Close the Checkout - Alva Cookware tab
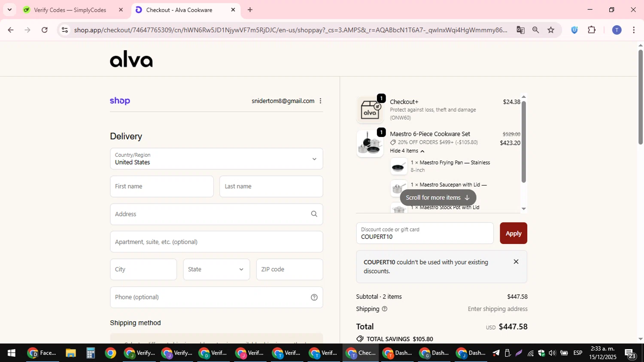 tap(233, 9)
